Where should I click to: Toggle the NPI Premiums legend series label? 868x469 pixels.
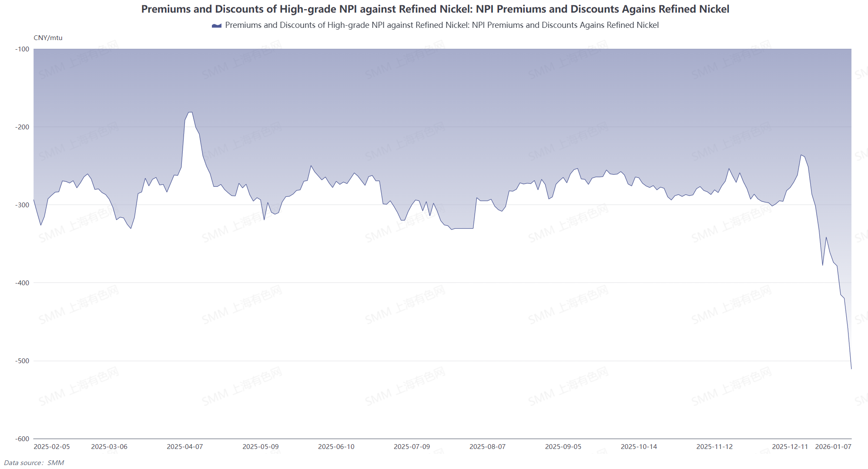point(442,25)
